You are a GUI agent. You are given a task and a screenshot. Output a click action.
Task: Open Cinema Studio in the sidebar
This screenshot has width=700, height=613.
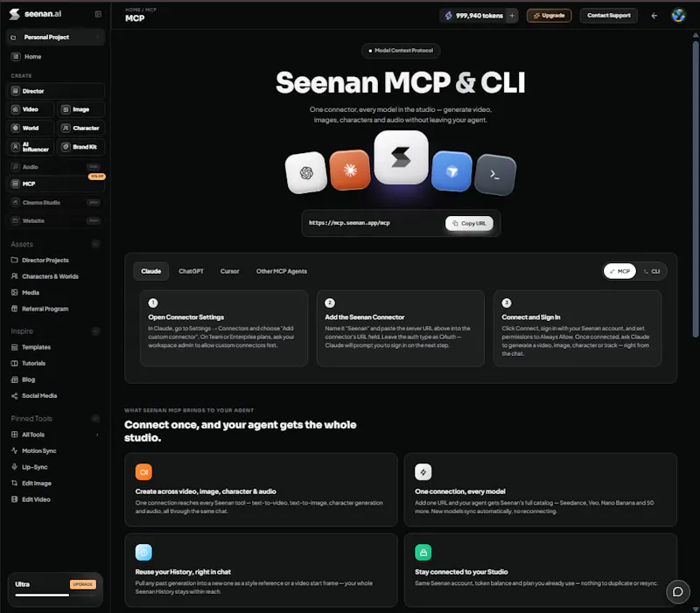(x=56, y=203)
